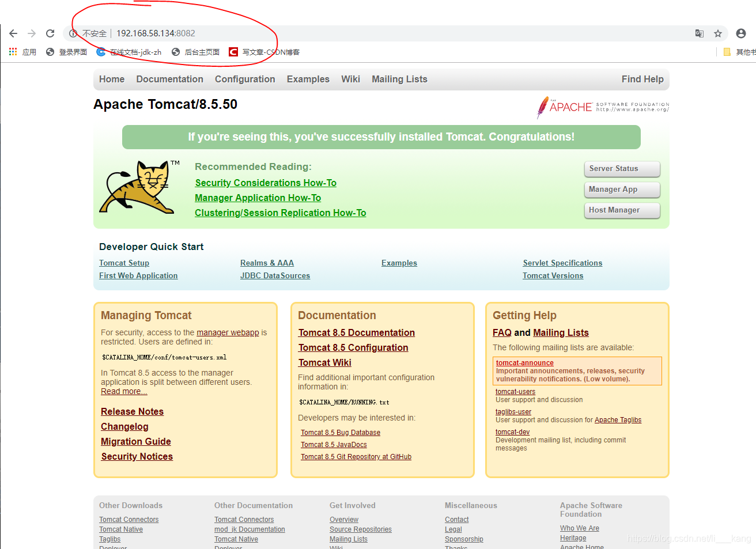Open the Who We Are link

click(x=579, y=528)
